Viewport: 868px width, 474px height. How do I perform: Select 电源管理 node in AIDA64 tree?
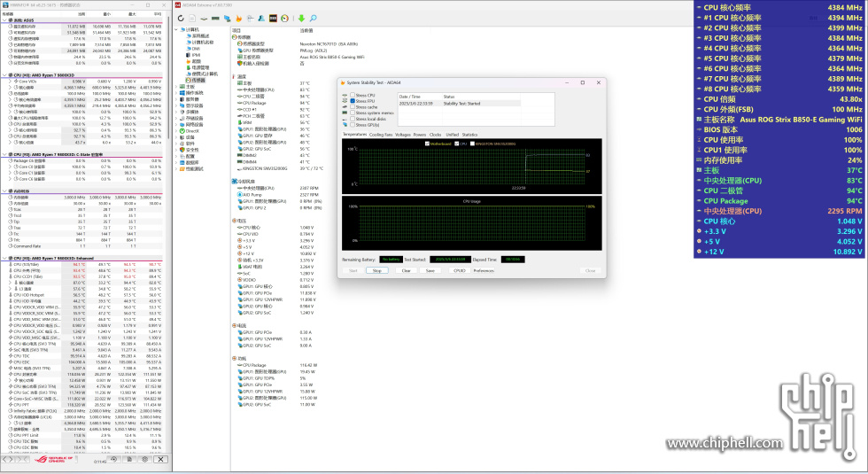coord(197,67)
